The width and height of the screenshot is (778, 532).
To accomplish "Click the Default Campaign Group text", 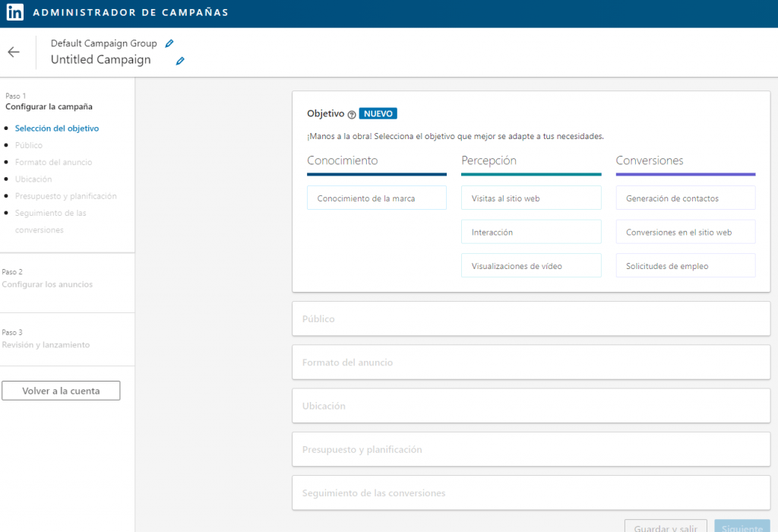I will coord(103,43).
